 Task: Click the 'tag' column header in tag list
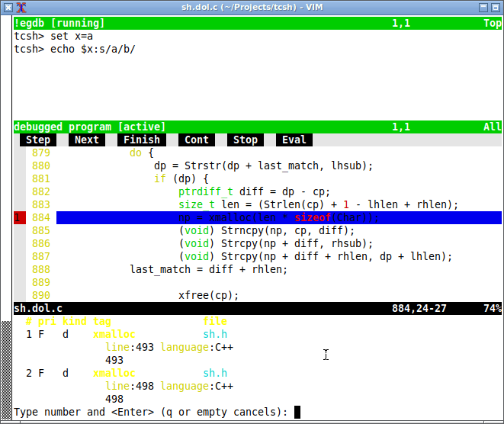[102, 321]
